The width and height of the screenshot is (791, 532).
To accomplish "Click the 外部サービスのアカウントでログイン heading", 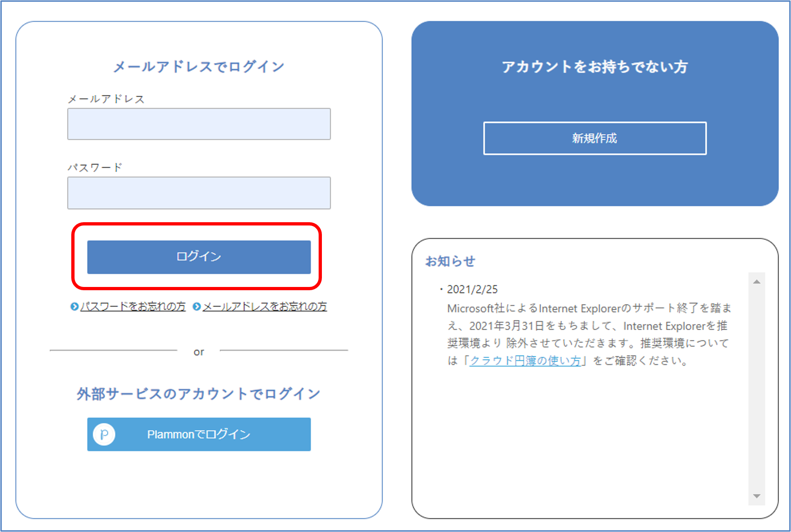I will 199,394.
